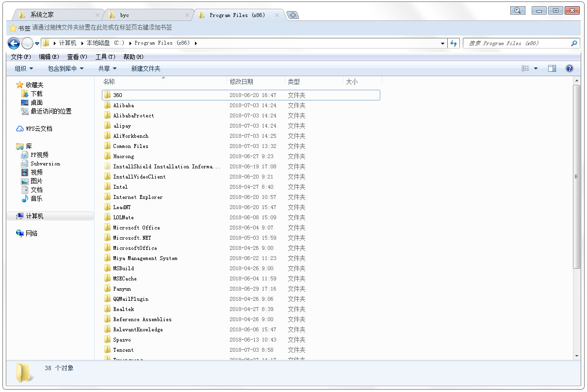587x392 pixels.
Task: Select 最近访问的位置 in sidebar
Action: [x=47, y=111]
